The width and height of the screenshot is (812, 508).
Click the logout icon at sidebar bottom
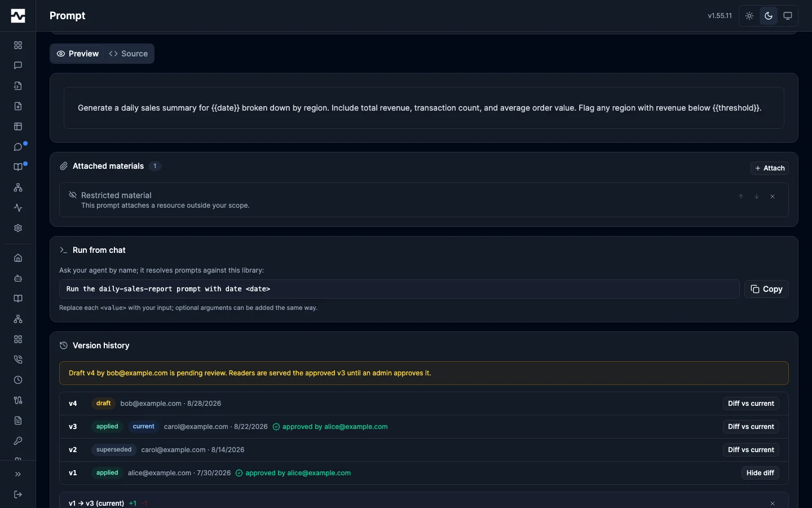(18, 494)
